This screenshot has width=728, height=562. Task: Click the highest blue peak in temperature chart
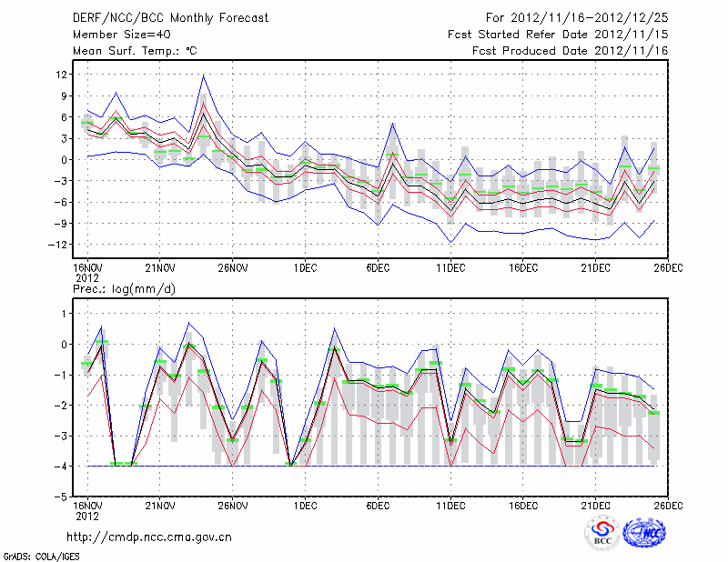click(x=204, y=75)
